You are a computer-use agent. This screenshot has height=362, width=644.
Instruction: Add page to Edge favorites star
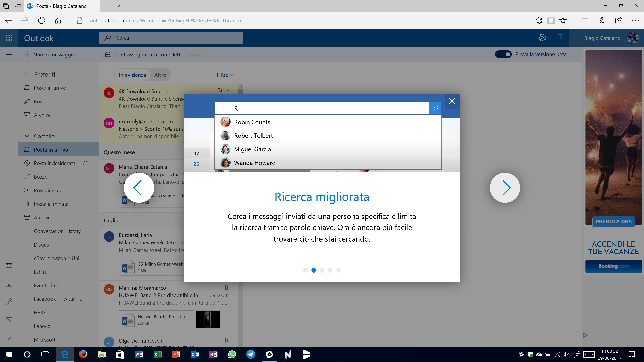pos(563,20)
